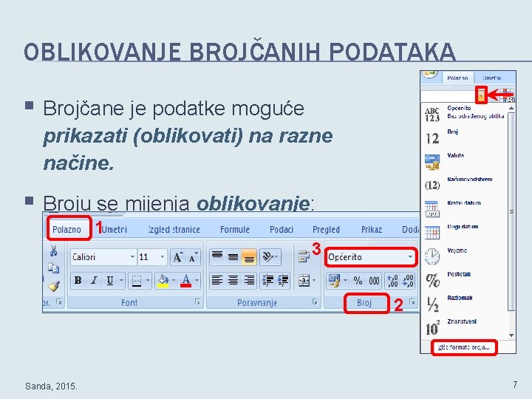Choose Valuta currency format
The image size is (532, 399).
click(x=464, y=160)
